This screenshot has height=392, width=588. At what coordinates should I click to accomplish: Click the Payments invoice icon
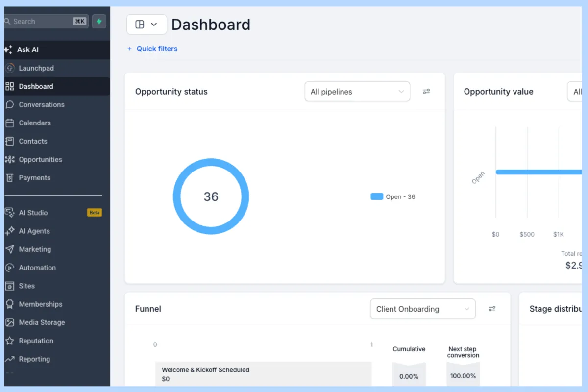9,178
